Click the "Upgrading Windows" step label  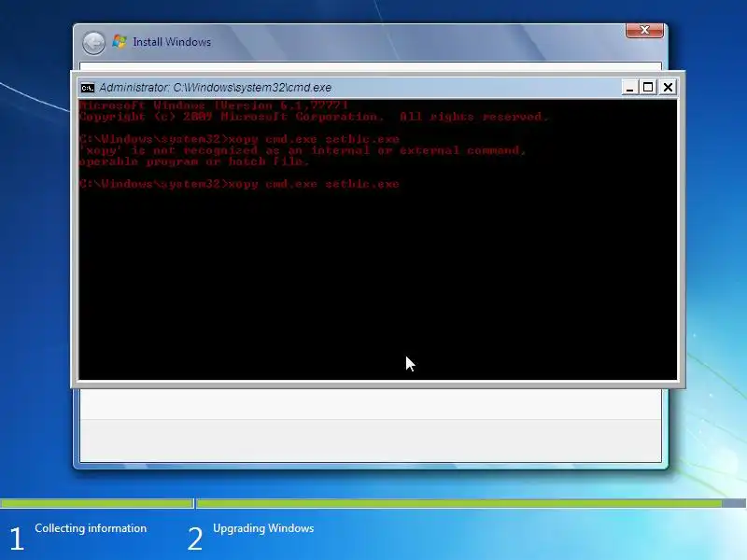coord(263,528)
